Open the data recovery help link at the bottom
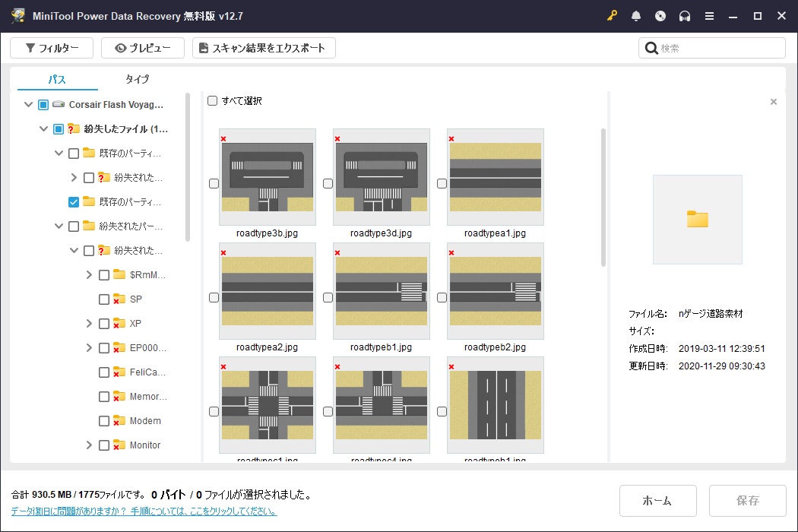 pyautogui.click(x=144, y=511)
